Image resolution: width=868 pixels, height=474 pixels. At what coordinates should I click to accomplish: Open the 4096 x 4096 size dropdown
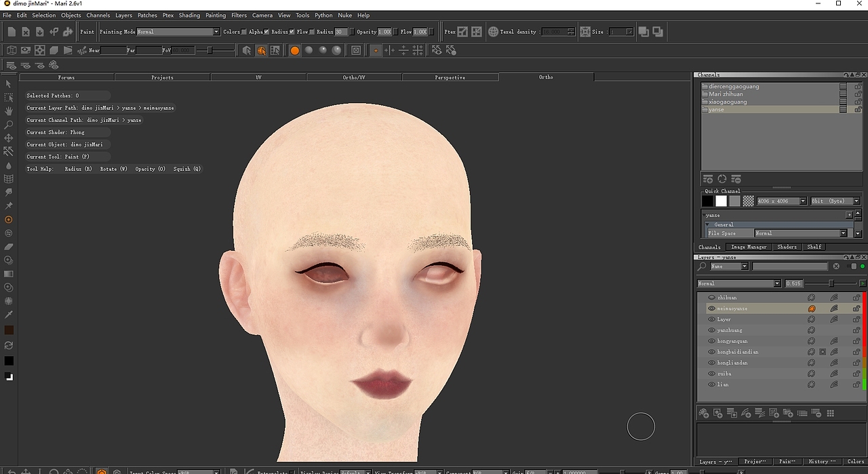[x=781, y=201]
